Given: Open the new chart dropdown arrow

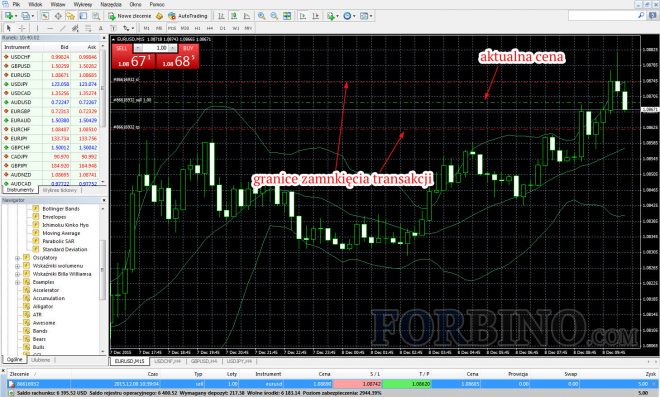Looking at the screenshot, I should [16, 16].
